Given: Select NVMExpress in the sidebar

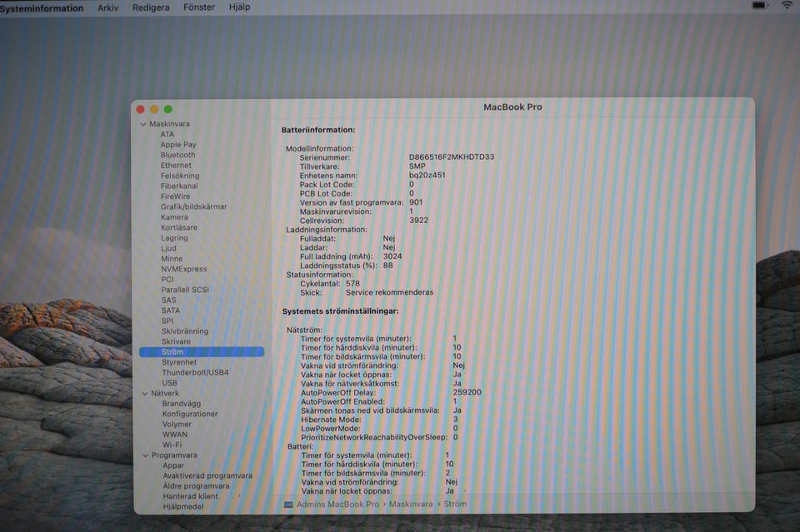Looking at the screenshot, I should [x=184, y=269].
